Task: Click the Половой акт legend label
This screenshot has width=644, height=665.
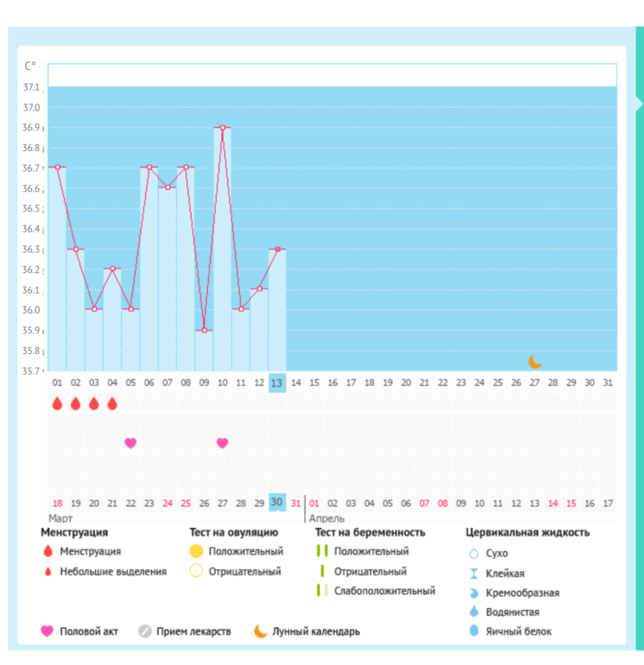Action: point(91,631)
